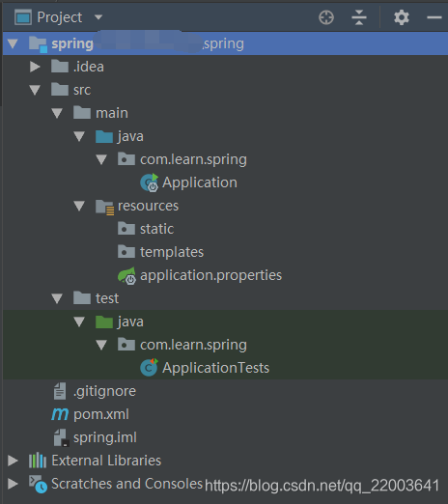Click the Collapse All icon
This screenshot has width=448, height=504.
(x=359, y=17)
